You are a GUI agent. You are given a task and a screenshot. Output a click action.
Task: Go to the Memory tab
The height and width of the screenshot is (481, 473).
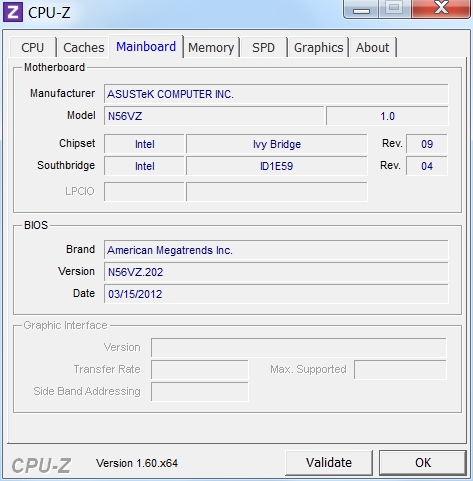pos(211,47)
